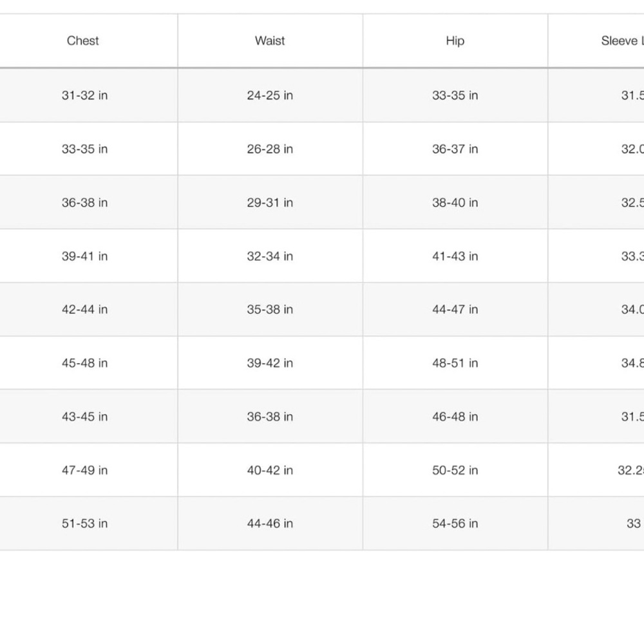This screenshot has height=644, width=644.
Task: Click the 36-38 in chest cell
Action: (x=84, y=202)
